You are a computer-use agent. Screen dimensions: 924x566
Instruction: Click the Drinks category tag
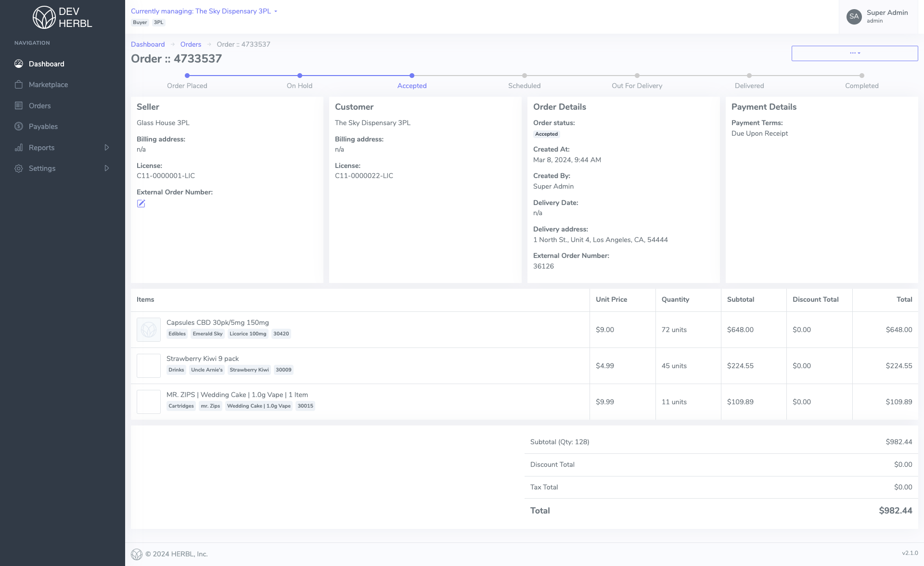point(176,370)
